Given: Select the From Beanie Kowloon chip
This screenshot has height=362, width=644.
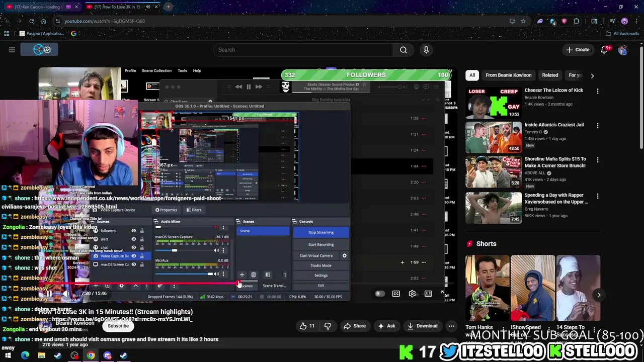Looking at the screenshot, I should (x=508, y=75).
